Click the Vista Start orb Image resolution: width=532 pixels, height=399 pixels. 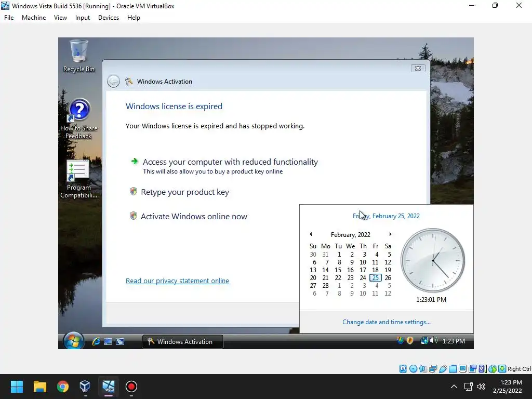pos(73,341)
